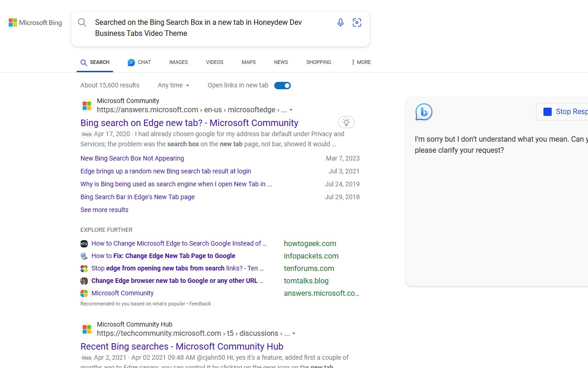
Task: Toggle Open links in new tab switch
Action: pos(283,86)
